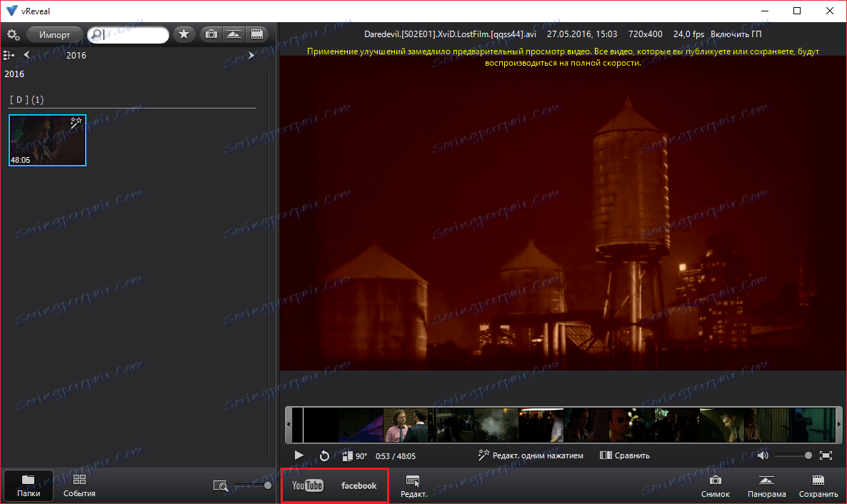Play the video
847x504 pixels.
pos(299,455)
